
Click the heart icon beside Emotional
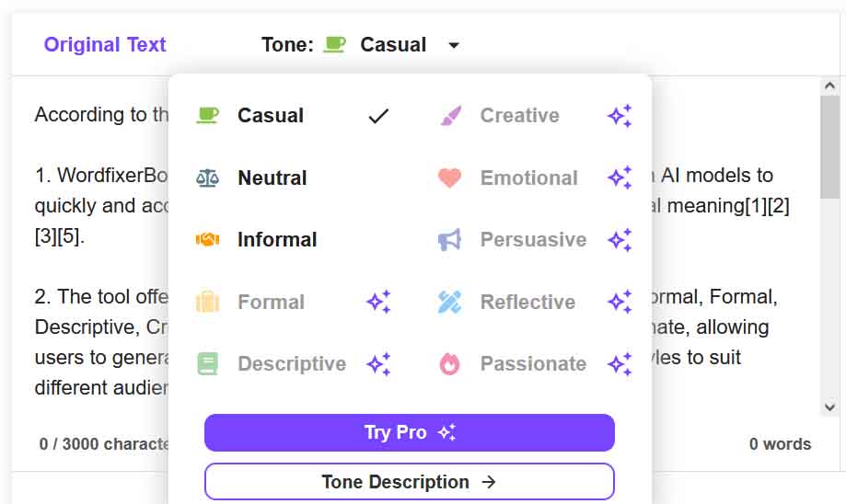pyautogui.click(x=449, y=178)
